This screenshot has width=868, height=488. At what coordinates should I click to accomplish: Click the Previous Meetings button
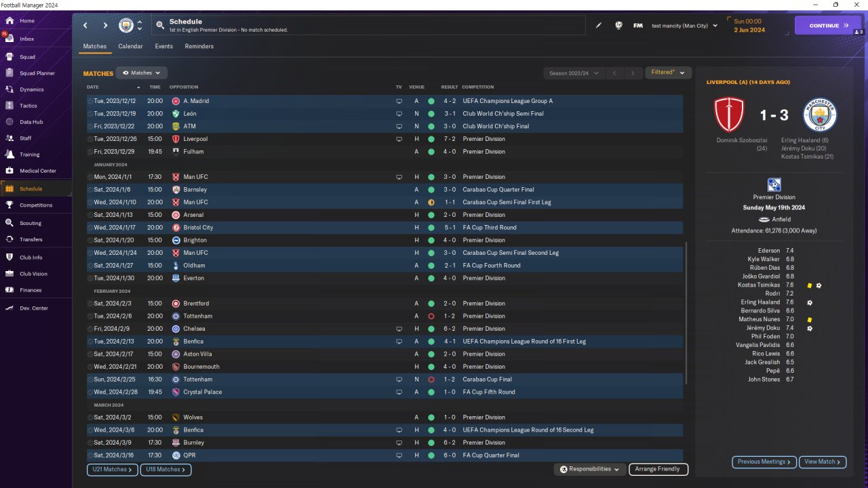tap(764, 462)
